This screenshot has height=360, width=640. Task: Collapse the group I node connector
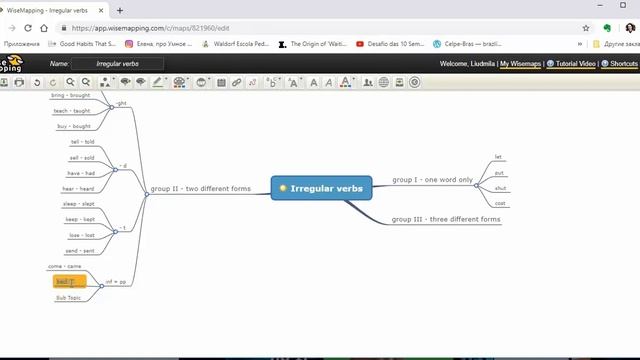tap(476, 185)
